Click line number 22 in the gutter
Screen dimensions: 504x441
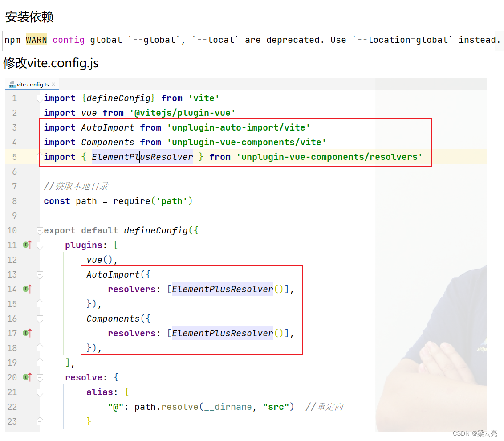point(12,407)
